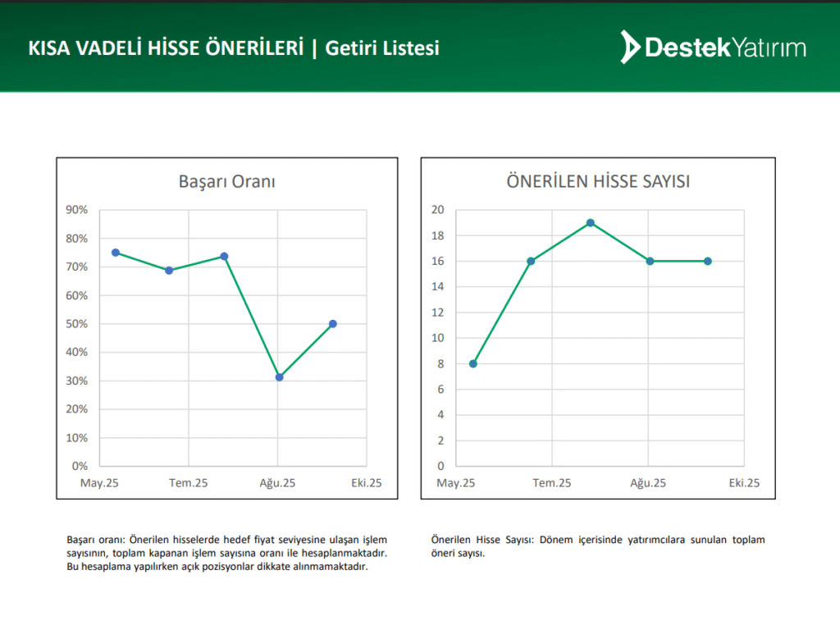Click the 20 label on the hisse sayısı axis
The width and height of the screenshot is (840, 634).
[437, 210]
